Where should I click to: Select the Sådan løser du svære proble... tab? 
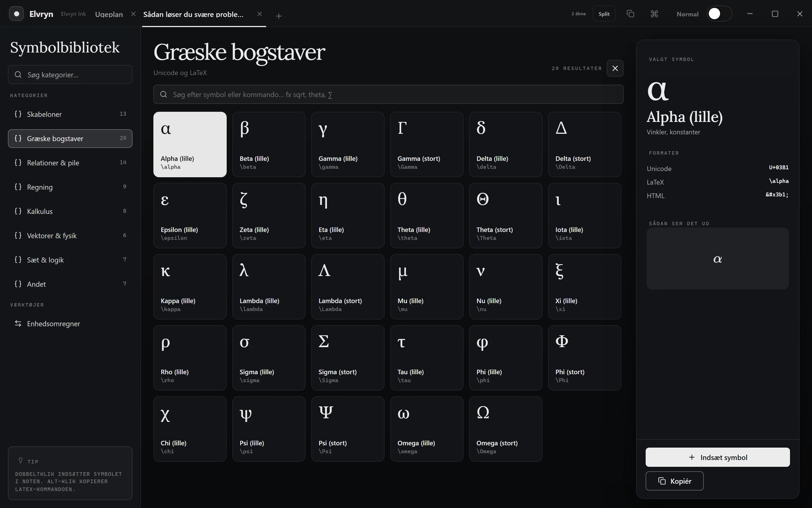point(193,14)
